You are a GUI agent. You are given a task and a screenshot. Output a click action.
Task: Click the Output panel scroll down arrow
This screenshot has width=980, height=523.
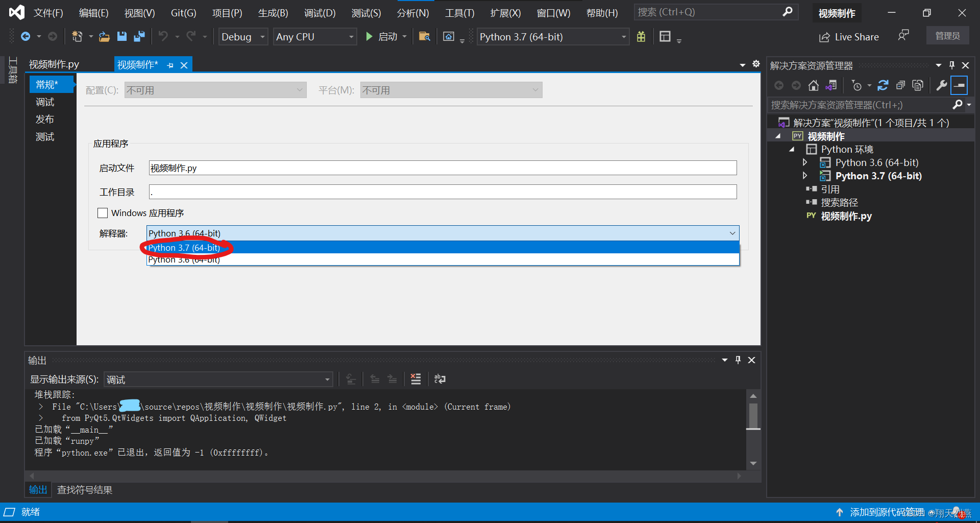pyautogui.click(x=753, y=464)
